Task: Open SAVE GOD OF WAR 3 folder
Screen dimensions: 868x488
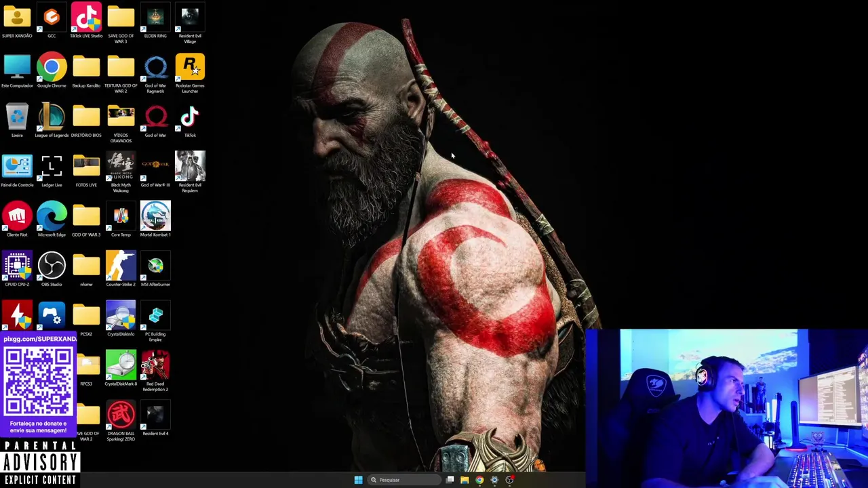Action: pyautogui.click(x=121, y=24)
